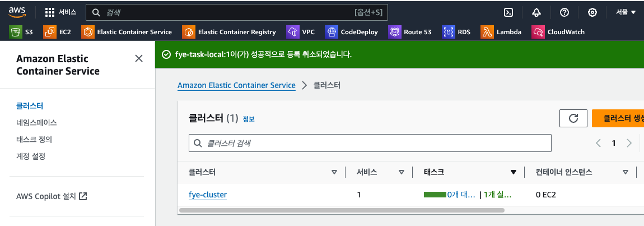Screen dimensions: 644x226
Task: Open CodeDeploy service shortcut
Action: click(x=352, y=32)
